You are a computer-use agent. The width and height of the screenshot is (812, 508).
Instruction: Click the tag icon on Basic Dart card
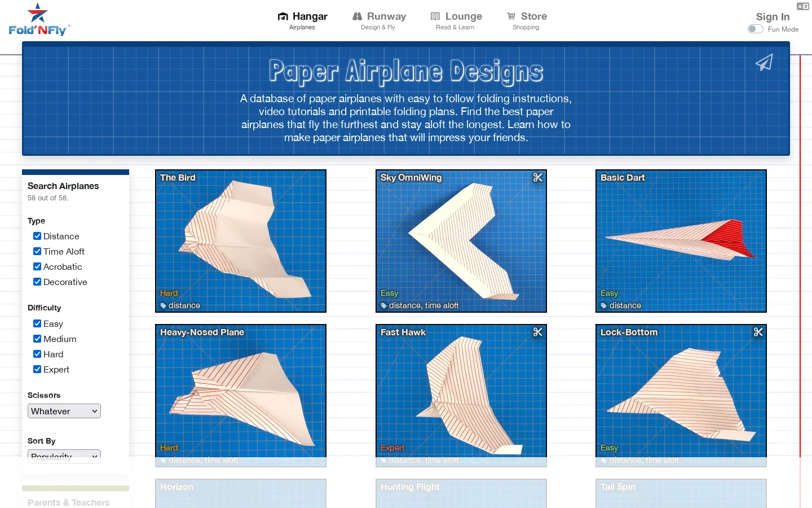pos(604,306)
